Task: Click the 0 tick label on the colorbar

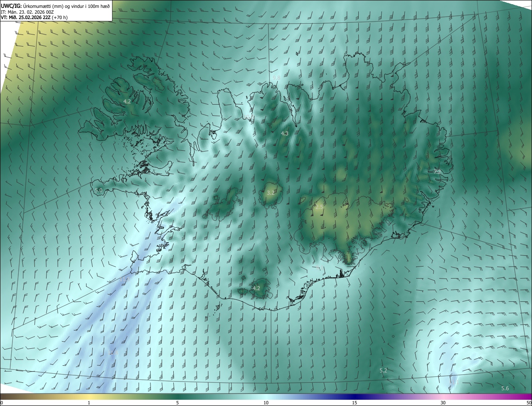Action: coord(2,403)
